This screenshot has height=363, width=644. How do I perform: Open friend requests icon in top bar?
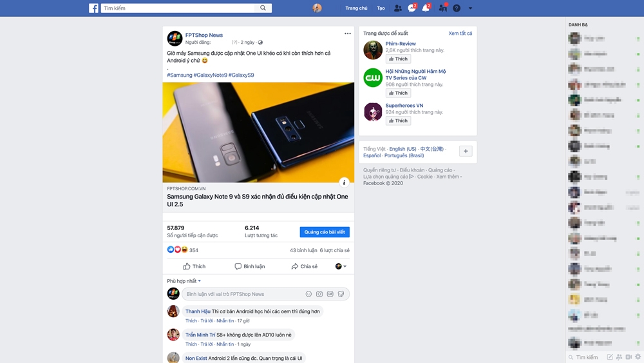tap(397, 8)
